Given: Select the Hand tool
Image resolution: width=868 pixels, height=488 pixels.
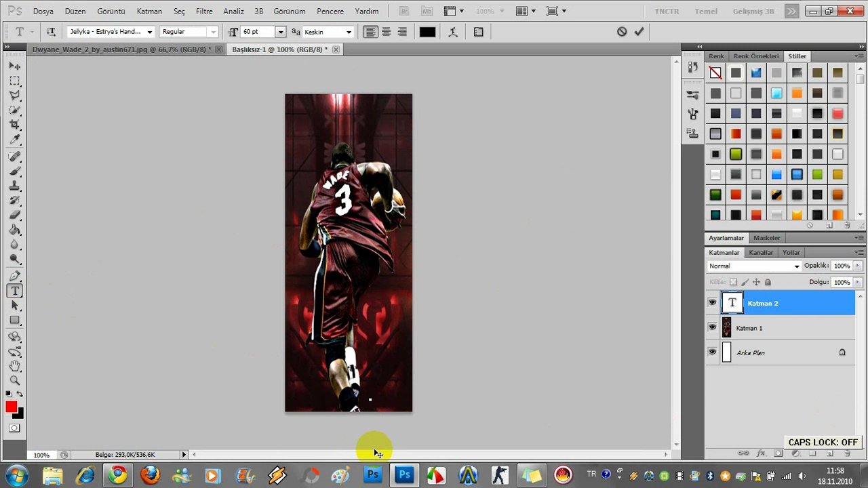Looking at the screenshot, I should coord(15,367).
